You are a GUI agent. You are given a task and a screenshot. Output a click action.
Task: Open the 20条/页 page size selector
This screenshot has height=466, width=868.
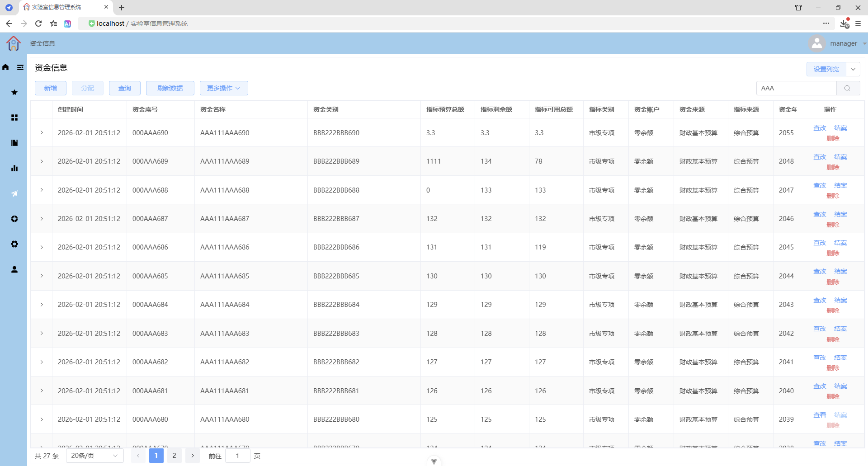94,456
